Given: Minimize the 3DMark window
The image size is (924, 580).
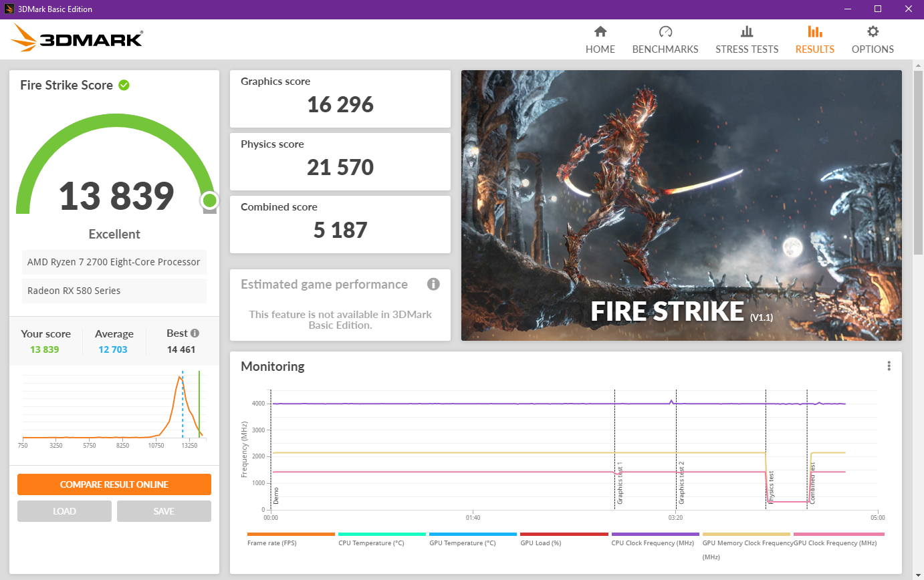Looking at the screenshot, I should tap(848, 9).
